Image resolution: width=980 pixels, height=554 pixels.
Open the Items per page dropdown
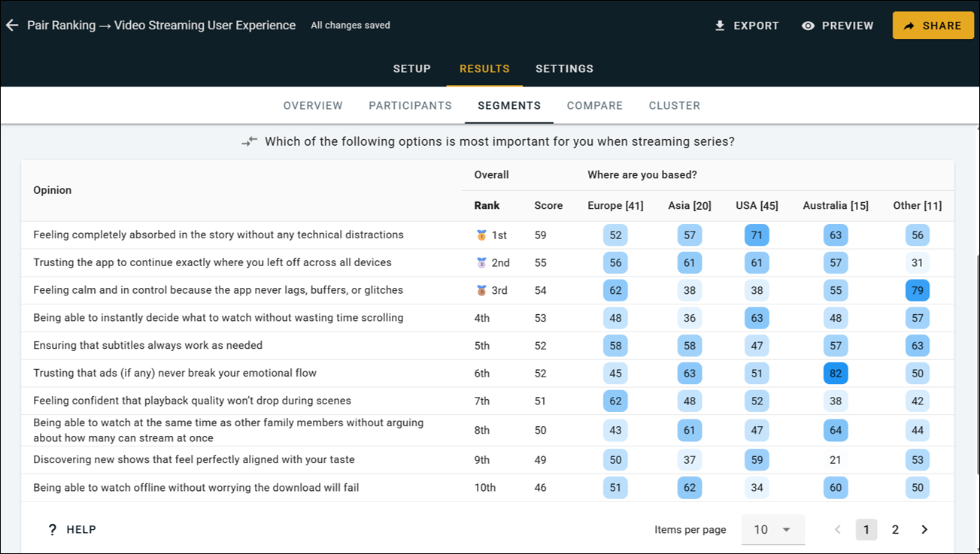(x=772, y=529)
